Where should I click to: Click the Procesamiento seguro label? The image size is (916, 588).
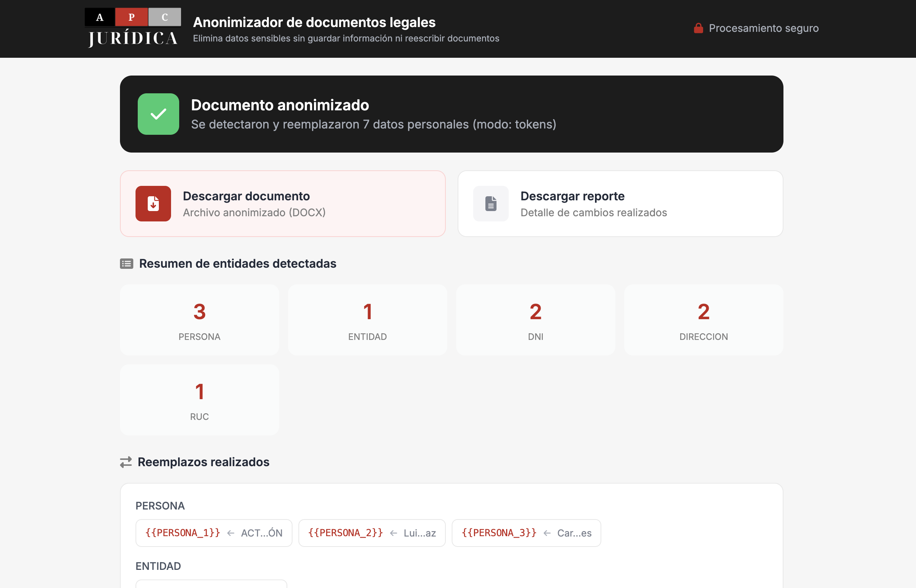tap(763, 28)
